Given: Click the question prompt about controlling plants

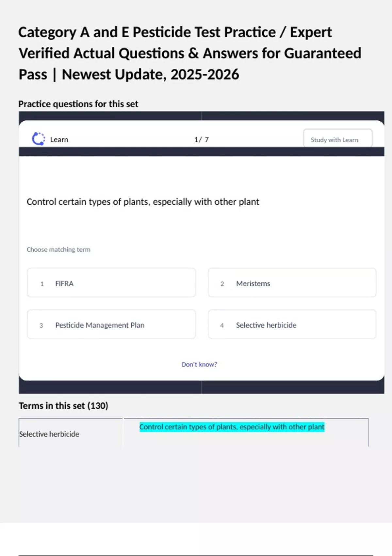Looking at the screenshot, I should [143, 202].
